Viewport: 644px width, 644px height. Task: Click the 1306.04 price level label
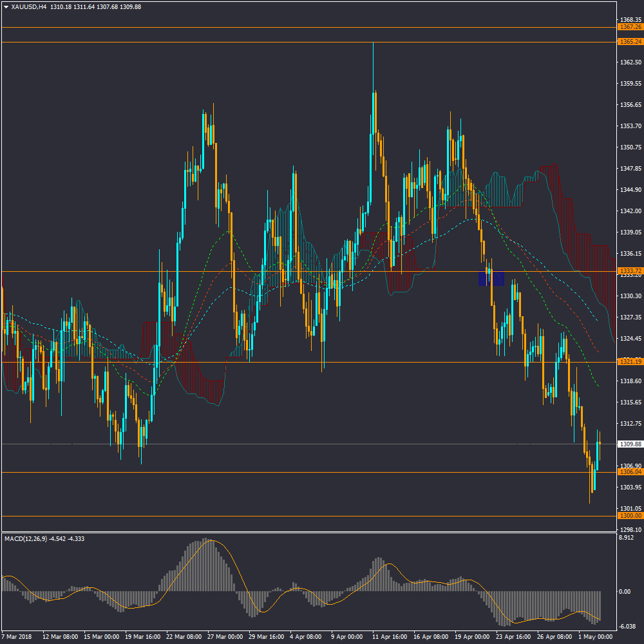[629, 472]
